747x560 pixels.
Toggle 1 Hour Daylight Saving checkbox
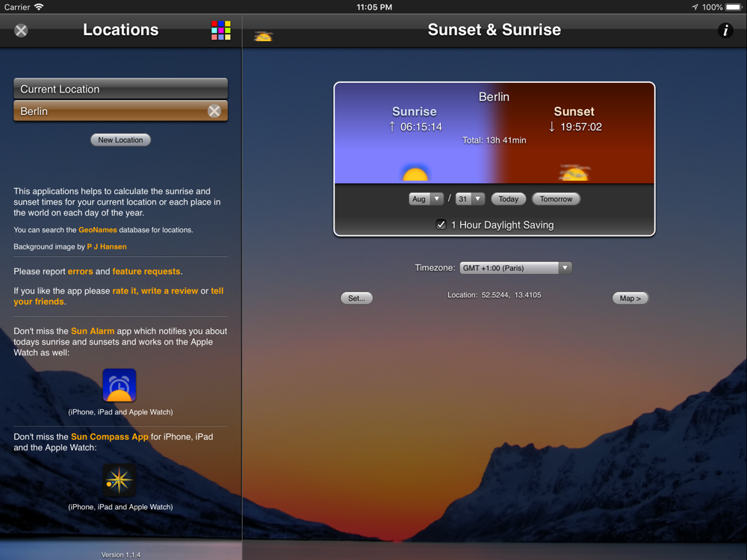(x=441, y=225)
